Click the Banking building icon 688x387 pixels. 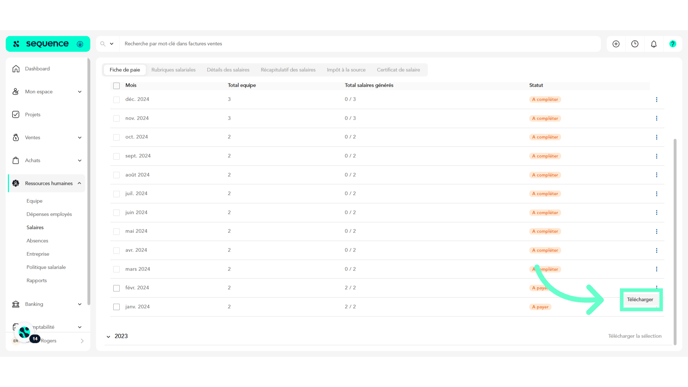(x=16, y=304)
